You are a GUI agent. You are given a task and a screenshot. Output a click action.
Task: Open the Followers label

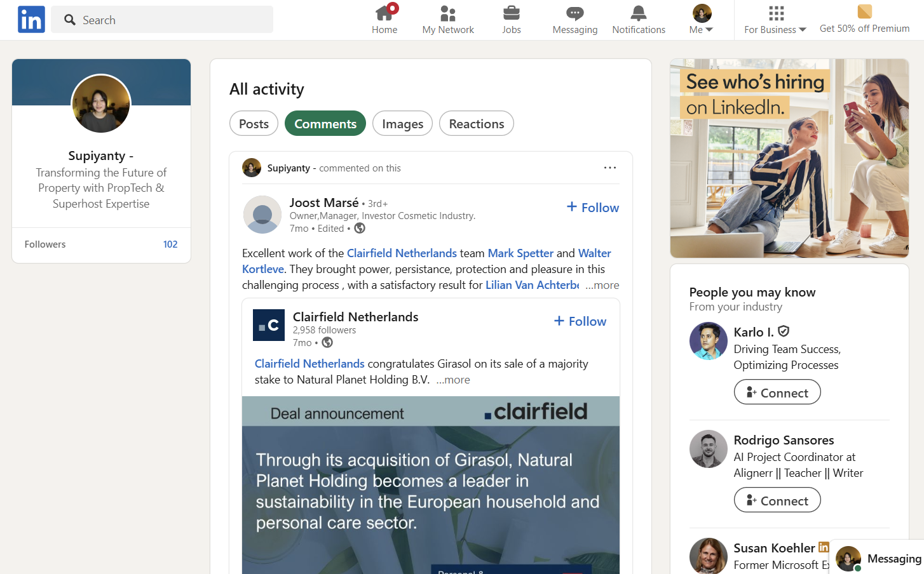click(x=45, y=244)
